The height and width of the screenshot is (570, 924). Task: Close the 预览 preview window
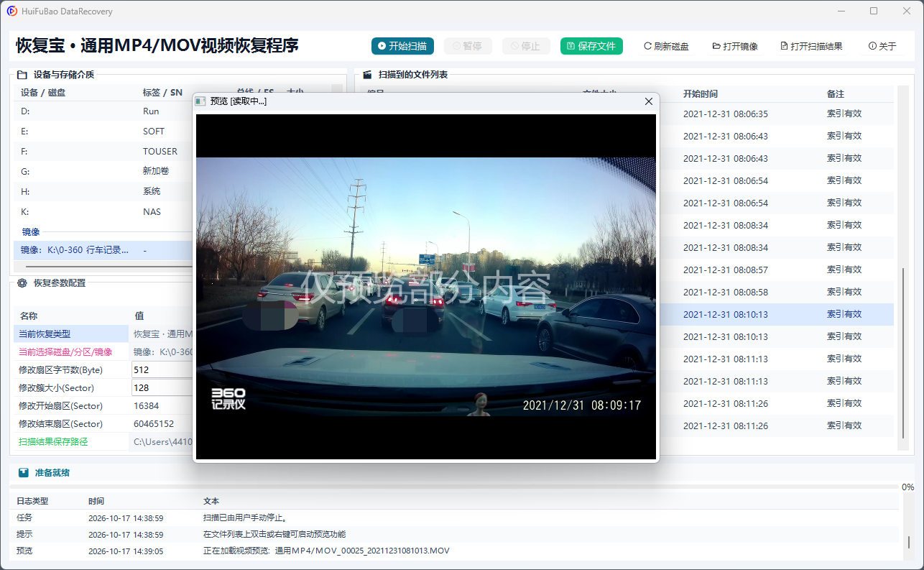pos(649,101)
